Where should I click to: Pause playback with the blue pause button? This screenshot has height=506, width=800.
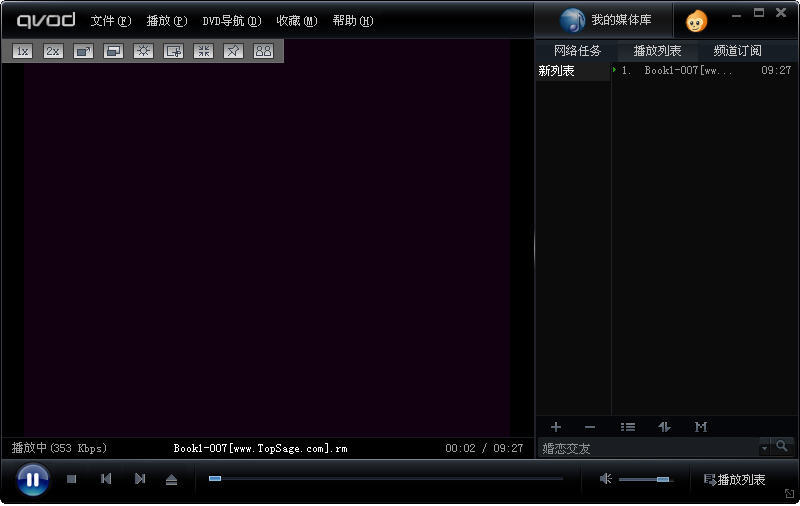(33, 479)
